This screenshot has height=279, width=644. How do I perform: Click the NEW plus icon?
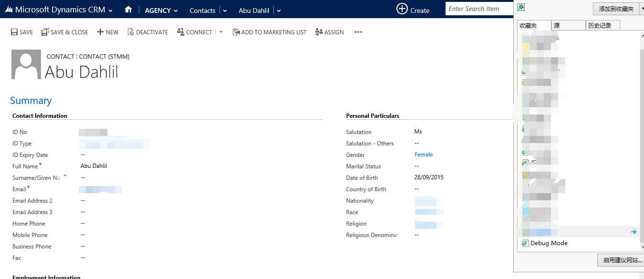coord(100,32)
